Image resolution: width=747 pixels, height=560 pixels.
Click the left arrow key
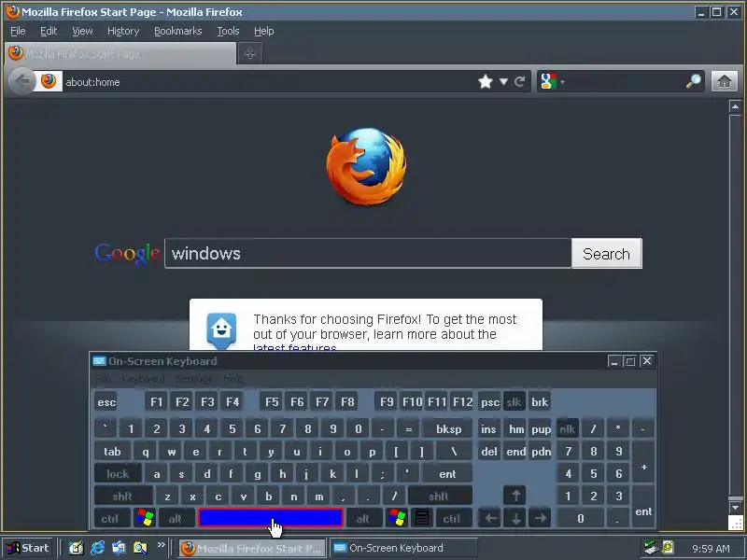click(x=490, y=518)
